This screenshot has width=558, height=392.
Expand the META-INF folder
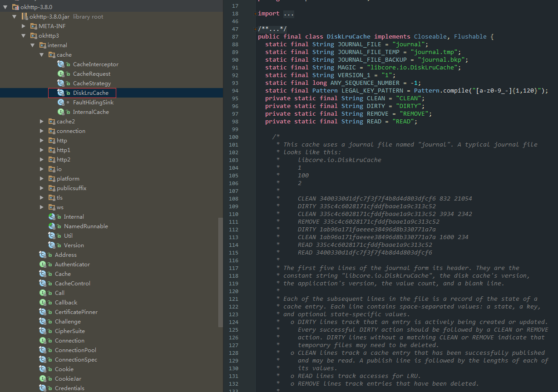(24, 26)
